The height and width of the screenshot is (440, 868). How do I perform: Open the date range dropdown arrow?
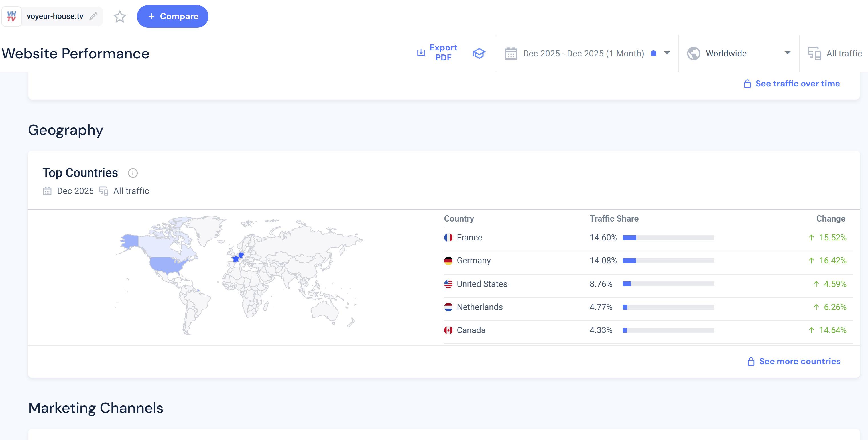point(667,53)
